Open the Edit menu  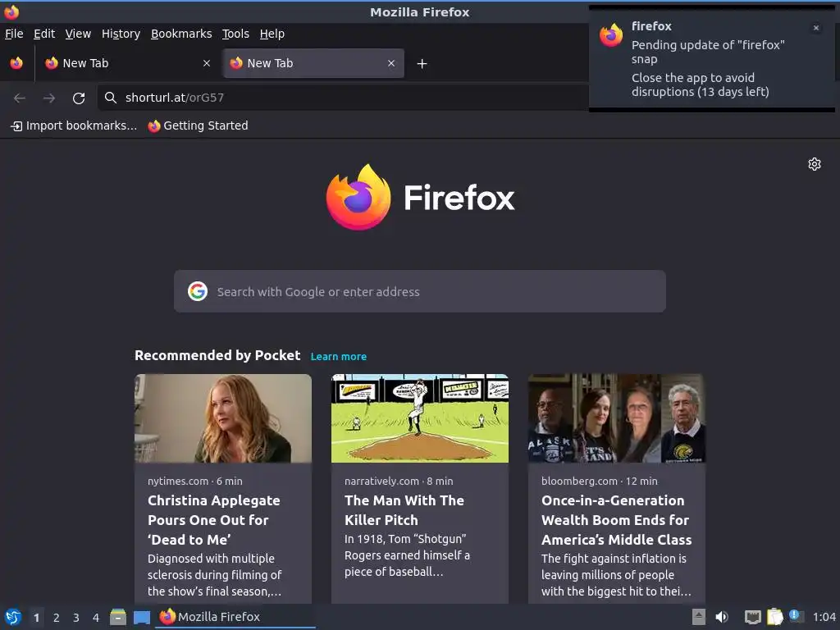click(44, 34)
